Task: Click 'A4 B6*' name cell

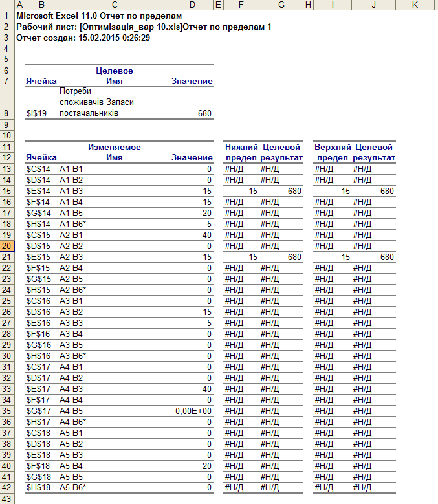Action: 72,422
